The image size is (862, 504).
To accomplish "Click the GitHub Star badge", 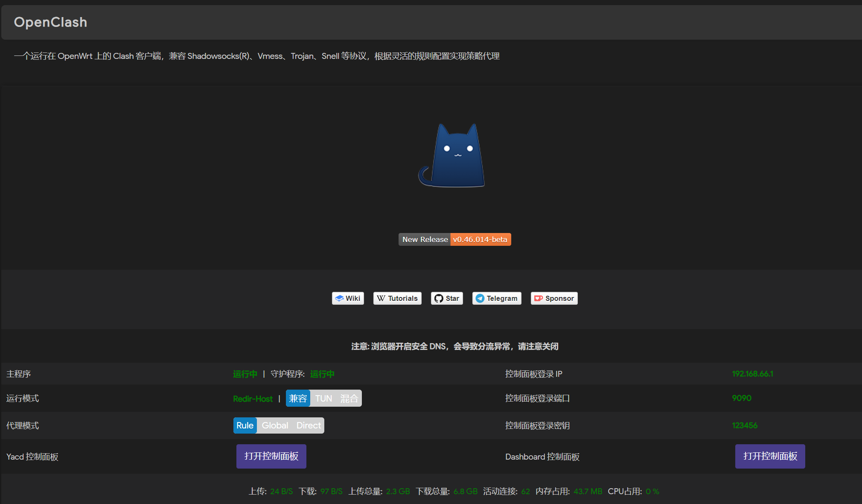I will (447, 298).
